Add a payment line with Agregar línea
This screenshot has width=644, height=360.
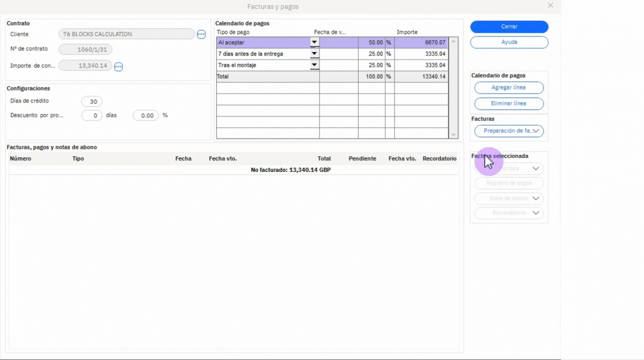[508, 87]
